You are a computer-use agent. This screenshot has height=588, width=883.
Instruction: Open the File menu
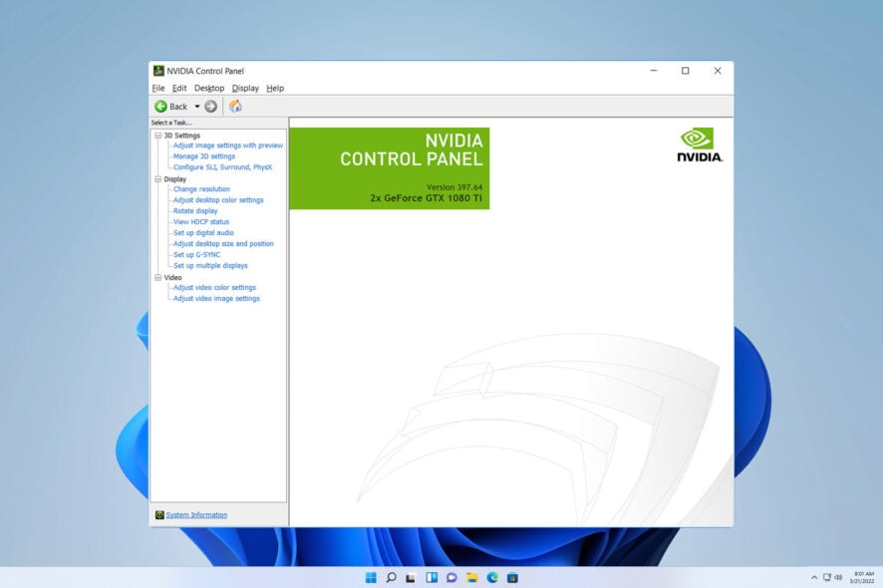158,88
